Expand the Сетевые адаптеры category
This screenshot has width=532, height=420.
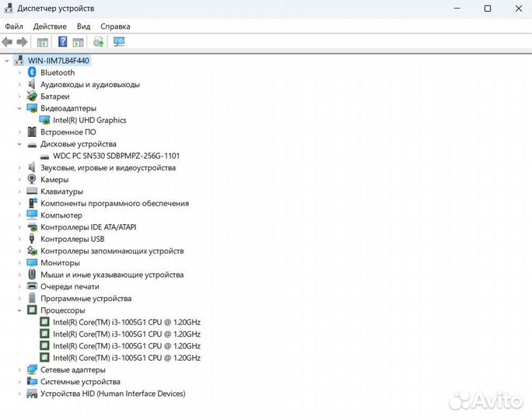pyautogui.click(x=19, y=369)
